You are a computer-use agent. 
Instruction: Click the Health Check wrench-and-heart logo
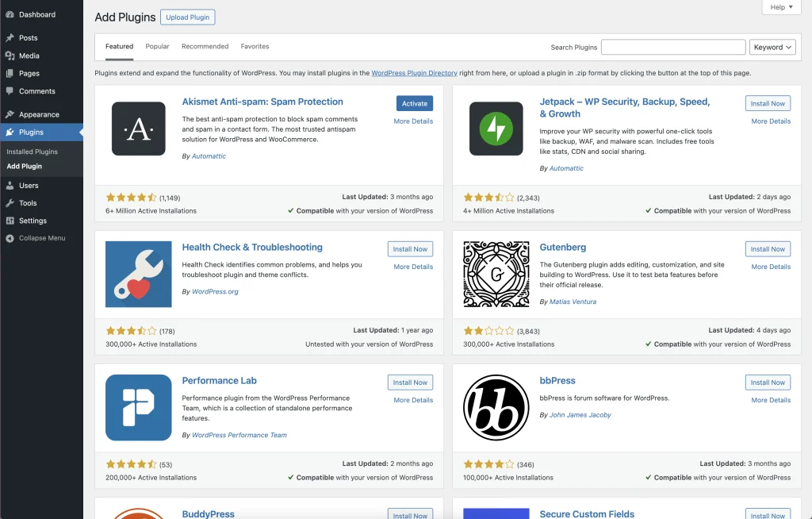(x=138, y=274)
